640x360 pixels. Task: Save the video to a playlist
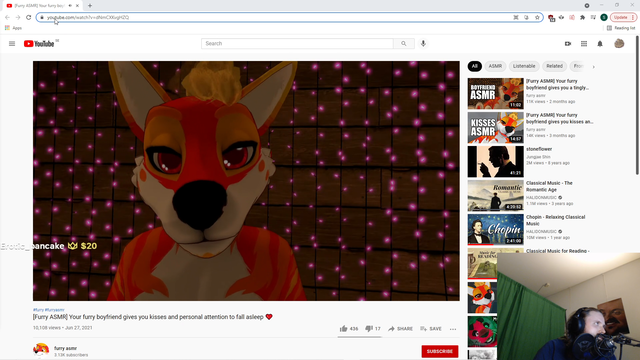click(431, 329)
